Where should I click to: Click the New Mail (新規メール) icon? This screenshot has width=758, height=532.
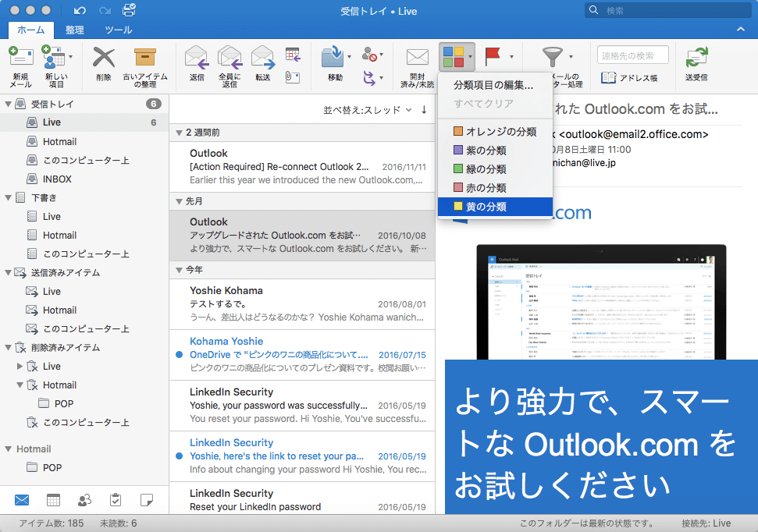pos(21,57)
